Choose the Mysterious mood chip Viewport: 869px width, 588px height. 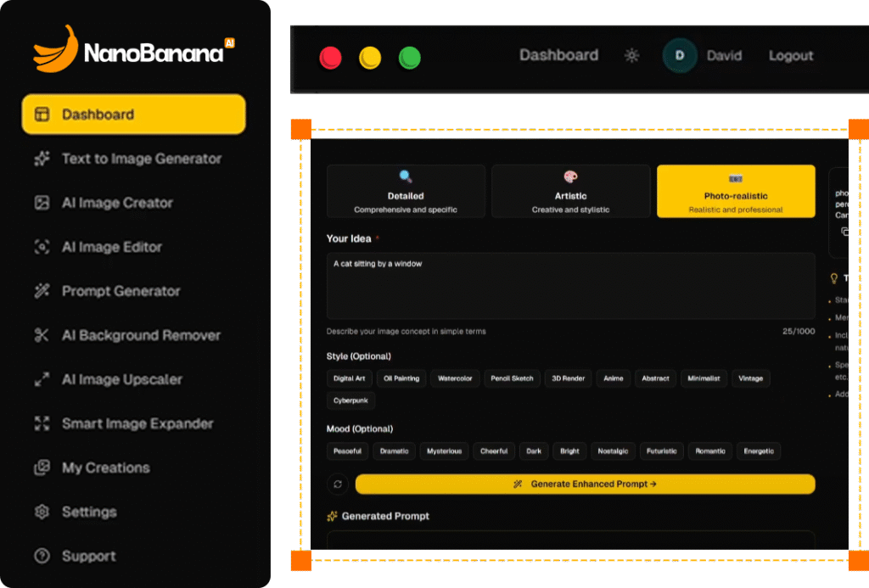(x=444, y=451)
